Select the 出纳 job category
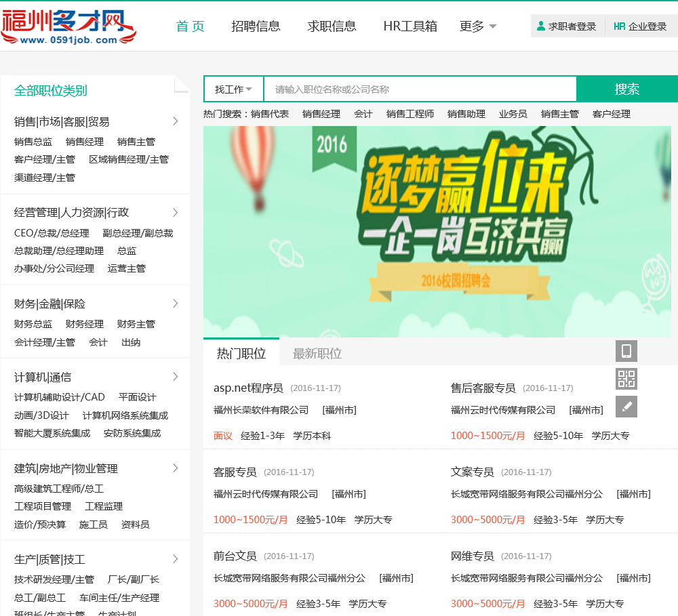 tap(131, 342)
